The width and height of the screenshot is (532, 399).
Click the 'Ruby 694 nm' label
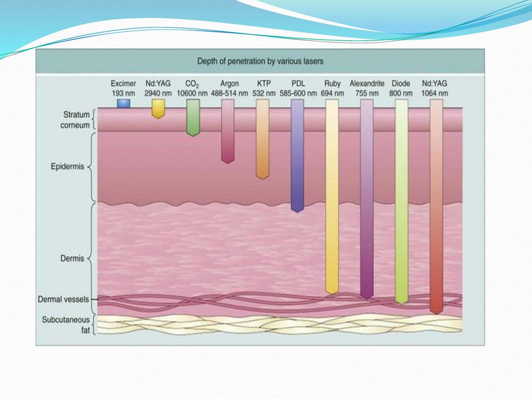click(x=332, y=88)
